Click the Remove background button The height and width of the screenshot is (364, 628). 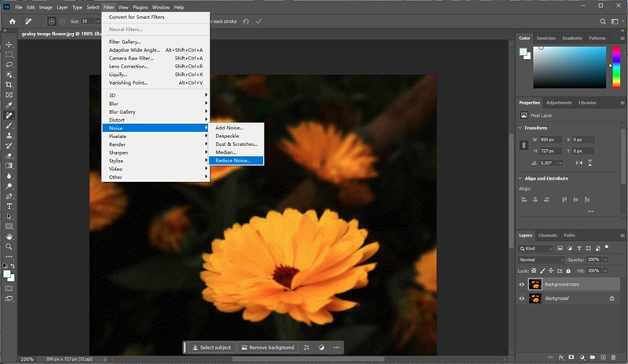[268, 348]
